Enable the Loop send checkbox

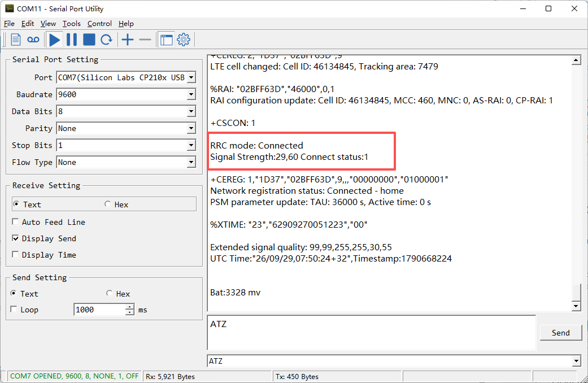14,310
